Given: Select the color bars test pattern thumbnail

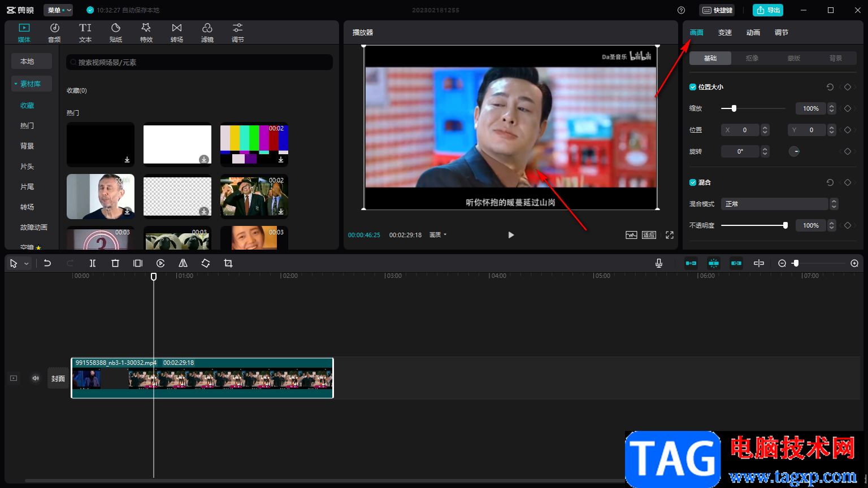Looking at the screenshot, I should pyautogui.click(x=254, y=144).
